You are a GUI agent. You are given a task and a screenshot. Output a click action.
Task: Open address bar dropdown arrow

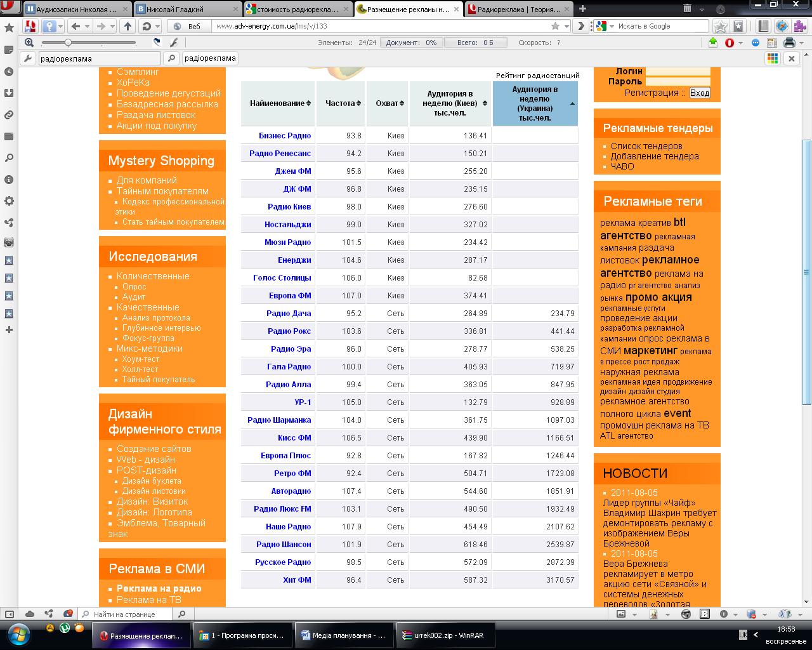point(565,26)
